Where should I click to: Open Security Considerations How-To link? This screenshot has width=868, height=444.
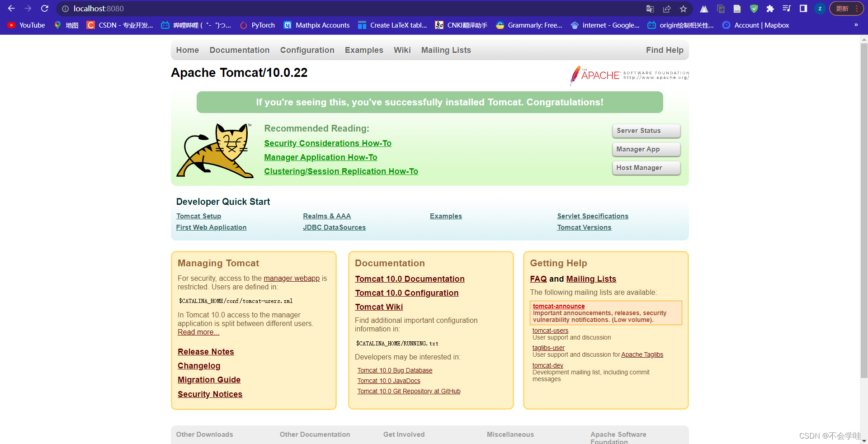tap(328, 143)
